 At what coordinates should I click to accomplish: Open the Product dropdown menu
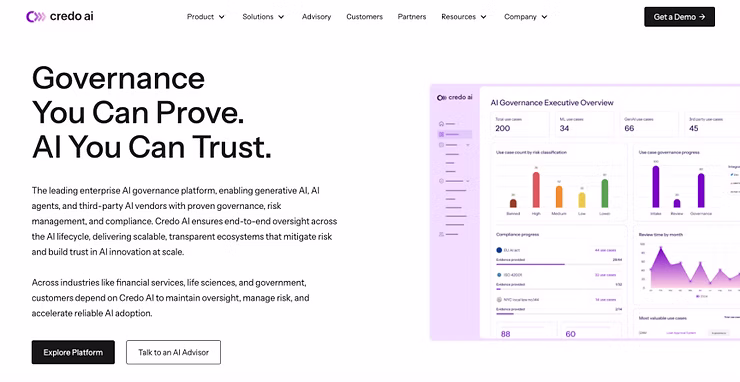(x=206, y=17)
